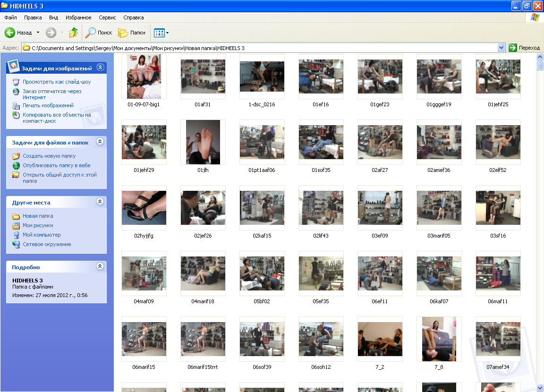The image size is (544, 392).
Task: Click the green Back arrow icon
Action: click(x=10, y=33)
